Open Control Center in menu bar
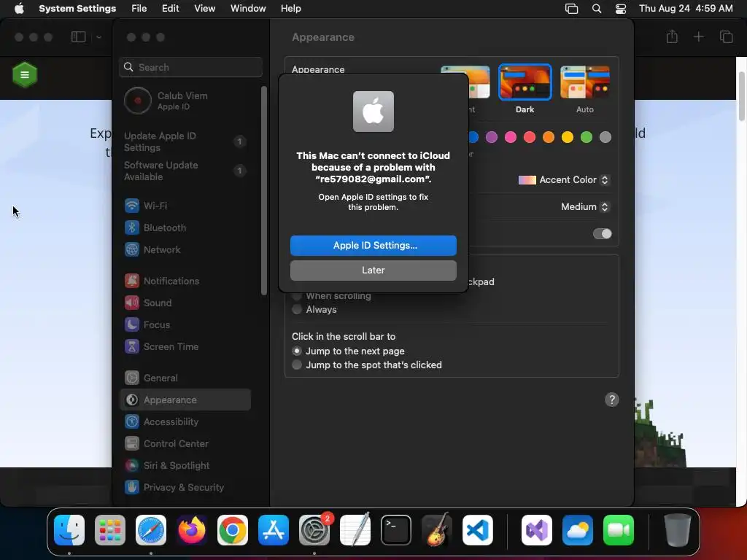The width and height of the screenshot is (747, 560). (x=621, y=9)
